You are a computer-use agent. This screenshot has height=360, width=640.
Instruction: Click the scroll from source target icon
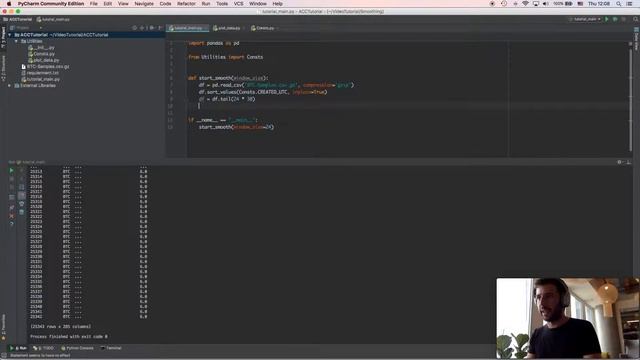[x=135, y=28]
